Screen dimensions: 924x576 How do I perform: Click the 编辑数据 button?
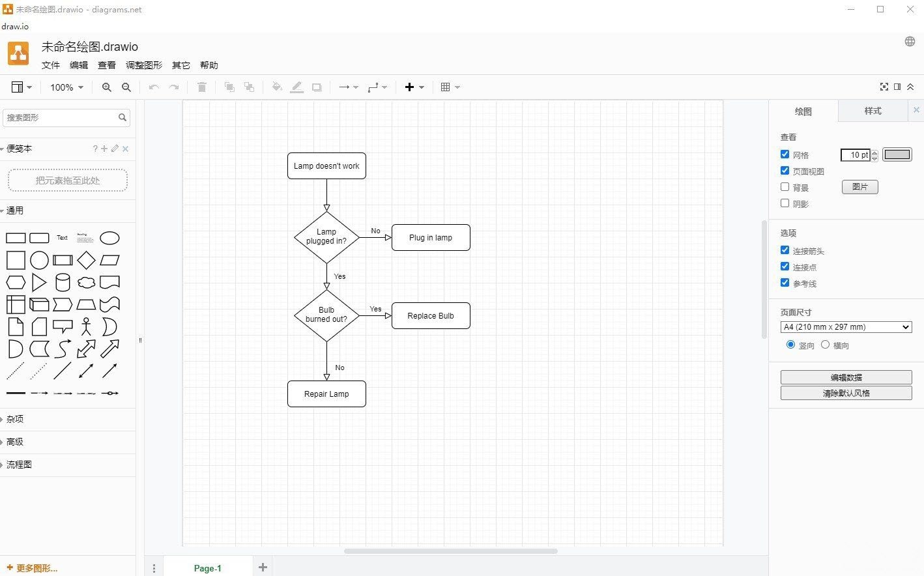pyautogui.click(x=846, y=377)
